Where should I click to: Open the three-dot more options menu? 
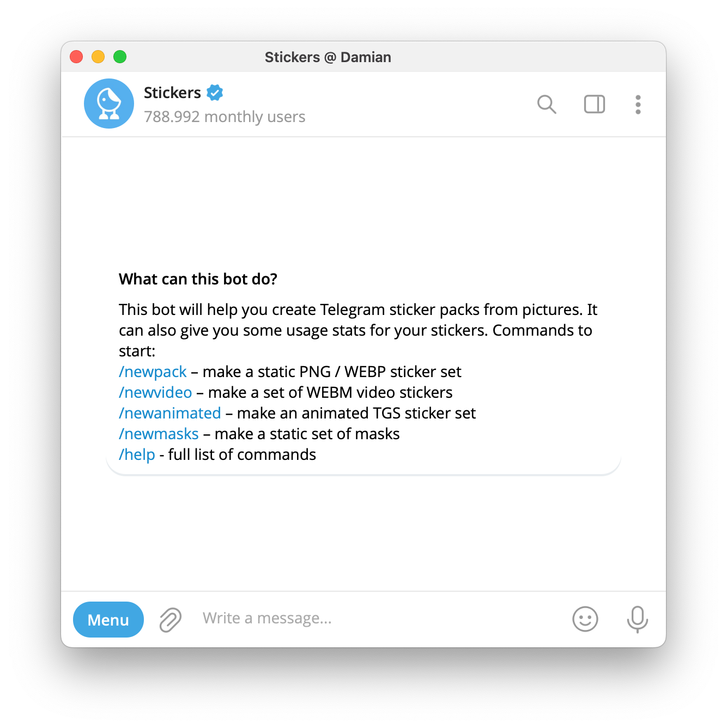coord(638,105)
